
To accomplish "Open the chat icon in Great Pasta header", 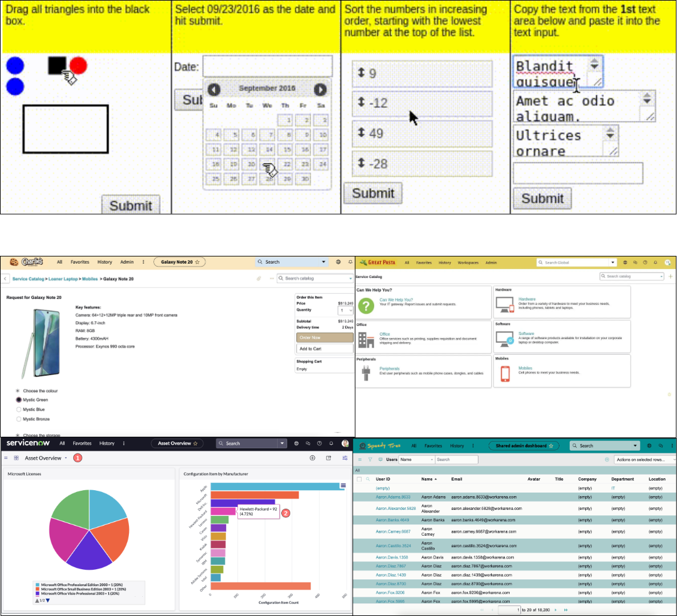I will tap(635, 262).
